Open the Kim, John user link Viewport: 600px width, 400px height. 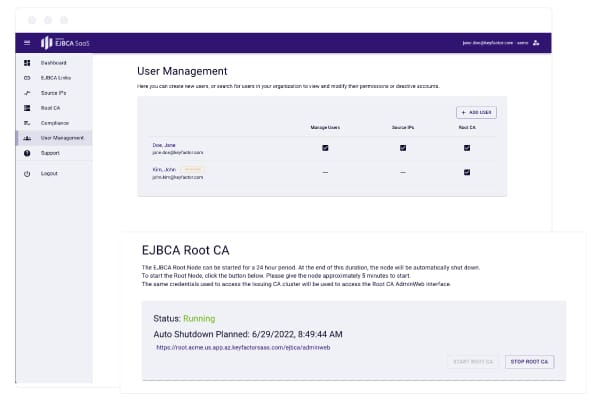164,170
